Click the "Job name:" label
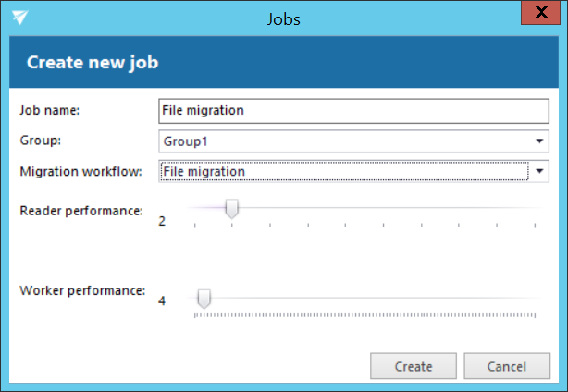The height and width of the screenshot is (392, 568). click(x=50, y=110)
